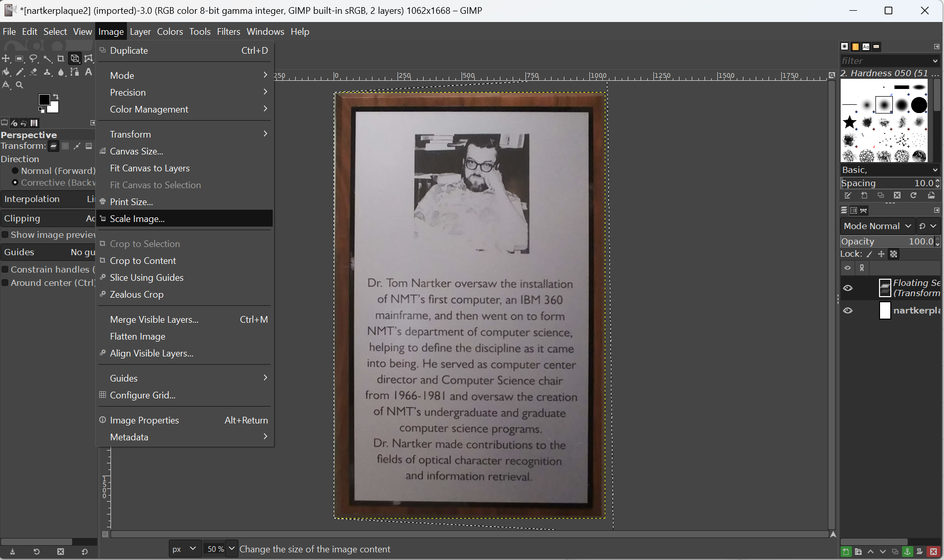The image size is (944, 560).
Task: Open the Filters menu
Action: coord(228,32)
